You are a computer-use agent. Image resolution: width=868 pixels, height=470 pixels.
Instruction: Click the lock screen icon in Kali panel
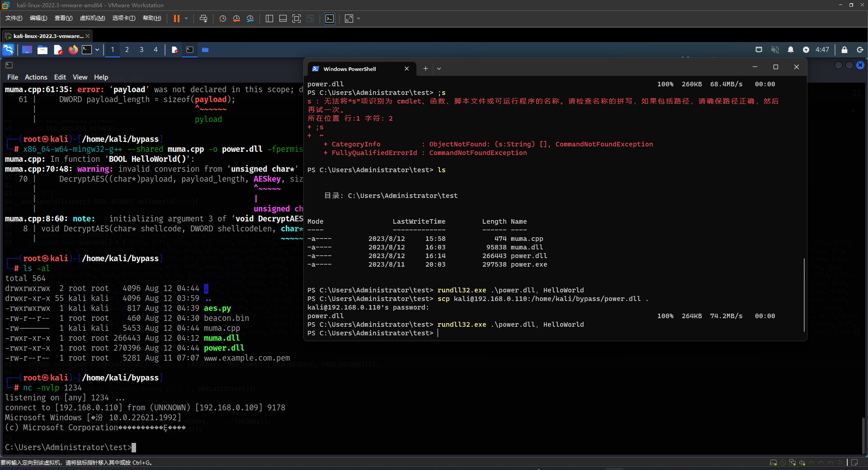pos(844,50)
